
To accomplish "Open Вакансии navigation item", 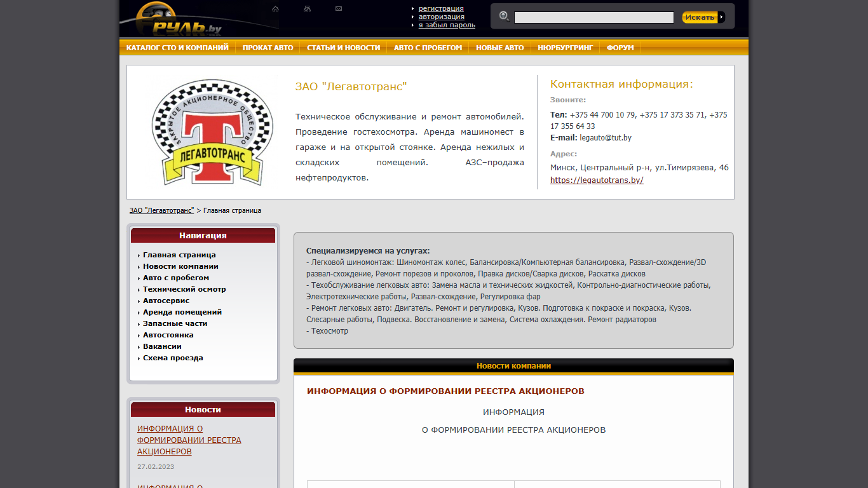I will tap(162, 346).
